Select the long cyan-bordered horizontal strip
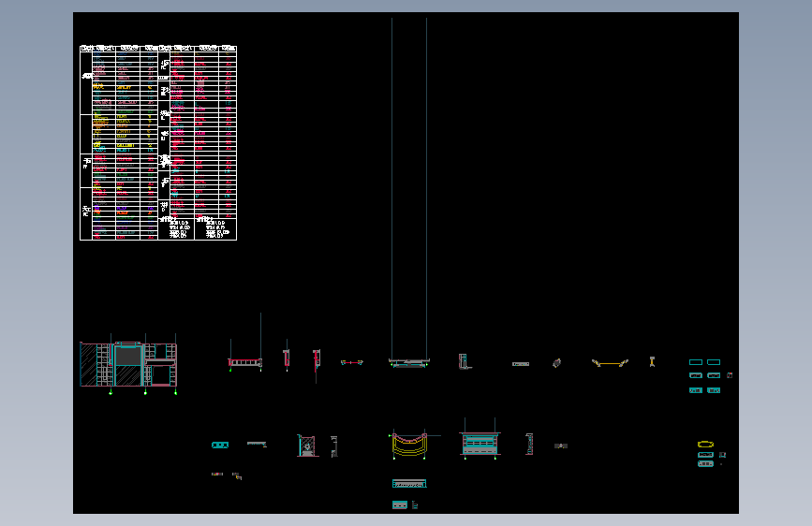Viewport: 812px width, 526px height. pyautogui.click(x=409, y=484)
